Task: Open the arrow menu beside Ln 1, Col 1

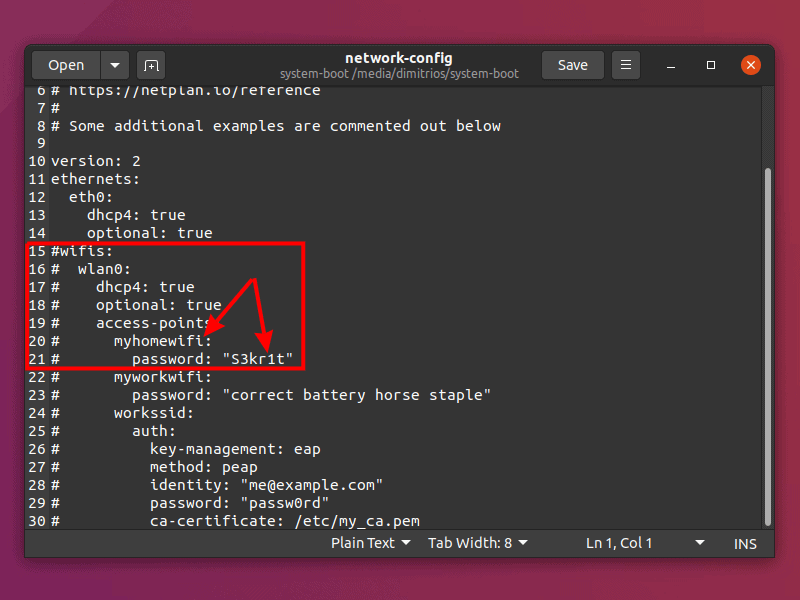Action: click(700, 543)
